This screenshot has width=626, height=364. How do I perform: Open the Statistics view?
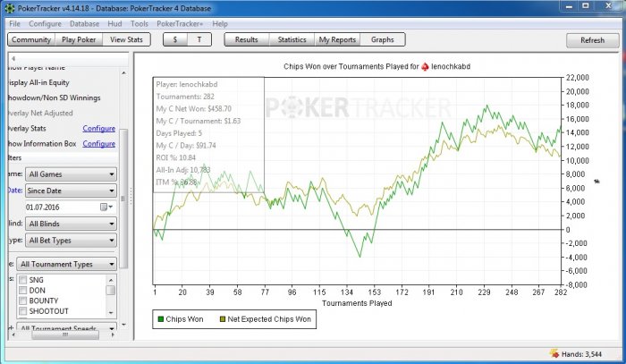(x=292, y=39)
